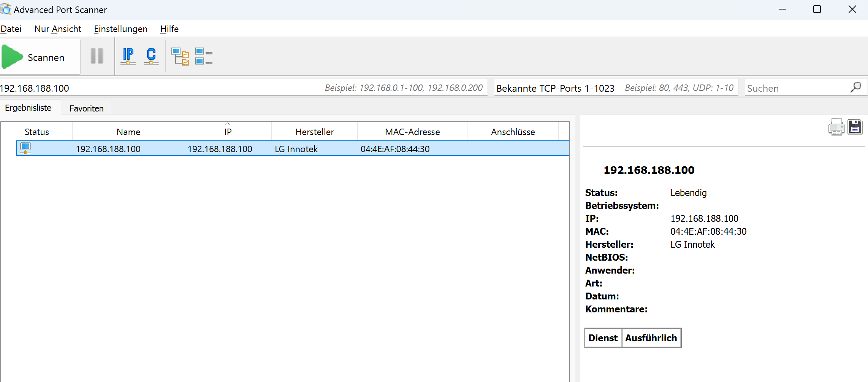Click the pause scan icon
This screenshot has width=868, height=382.
point(97,56)
